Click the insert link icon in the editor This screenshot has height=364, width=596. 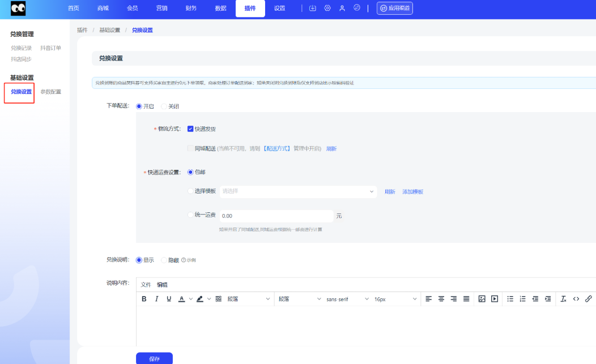588,299
